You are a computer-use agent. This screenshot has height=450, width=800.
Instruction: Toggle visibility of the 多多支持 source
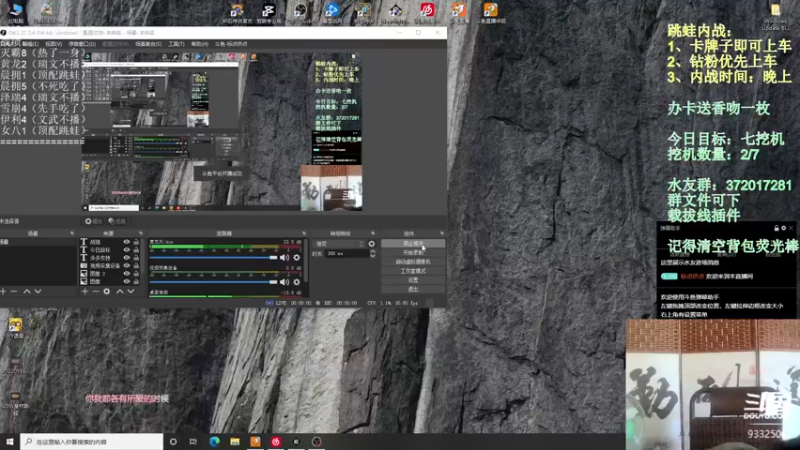(x=127, y=258)
